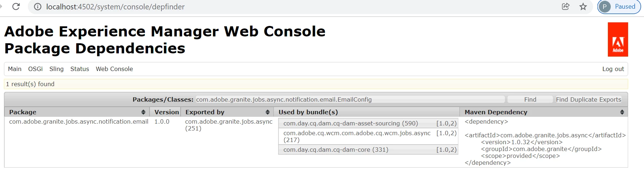Sort by Maven Dependency column arrows
The width and height of the screenshot is (644, 186).
click(622, 112)
